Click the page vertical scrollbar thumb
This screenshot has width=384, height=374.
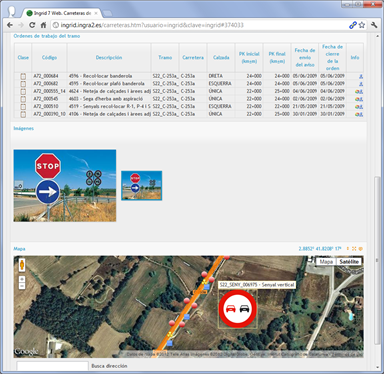tap(377, 260)
